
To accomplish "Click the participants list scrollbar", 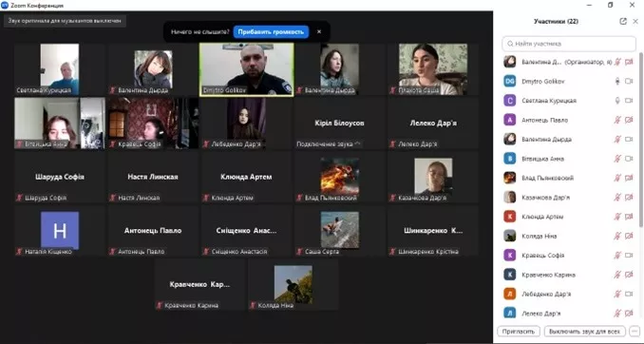I will [x=641, y=140].
